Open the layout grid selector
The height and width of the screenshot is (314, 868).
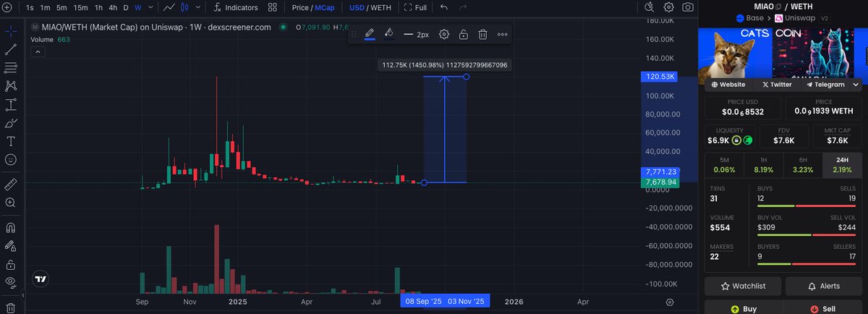pyautogui.click(x=272, y=7)
